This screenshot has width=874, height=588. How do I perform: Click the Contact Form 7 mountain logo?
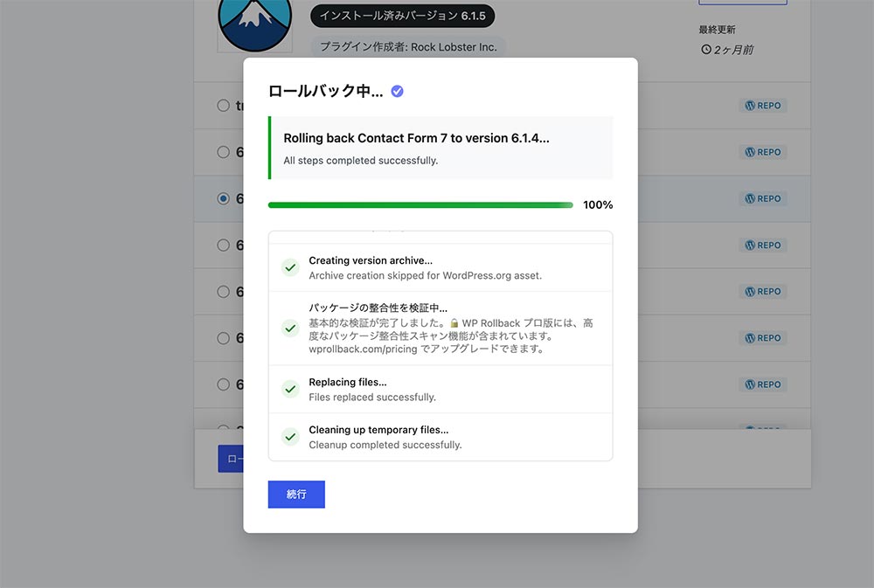[x=254, y=22]
